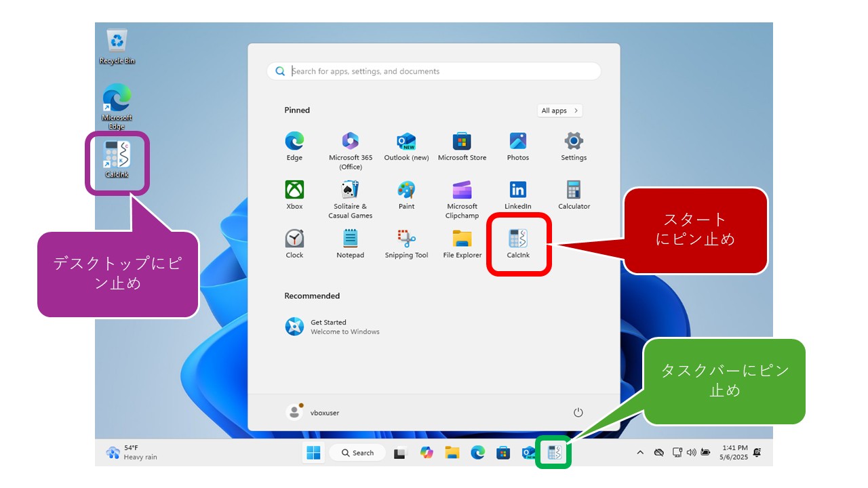
Task: Click the Recommended section heading
Action: tap(312, 296)
